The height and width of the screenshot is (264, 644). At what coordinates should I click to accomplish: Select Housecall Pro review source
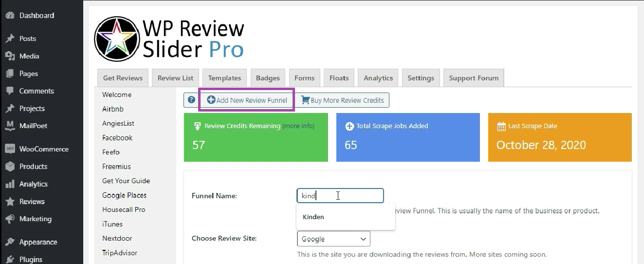coord(124,209)
